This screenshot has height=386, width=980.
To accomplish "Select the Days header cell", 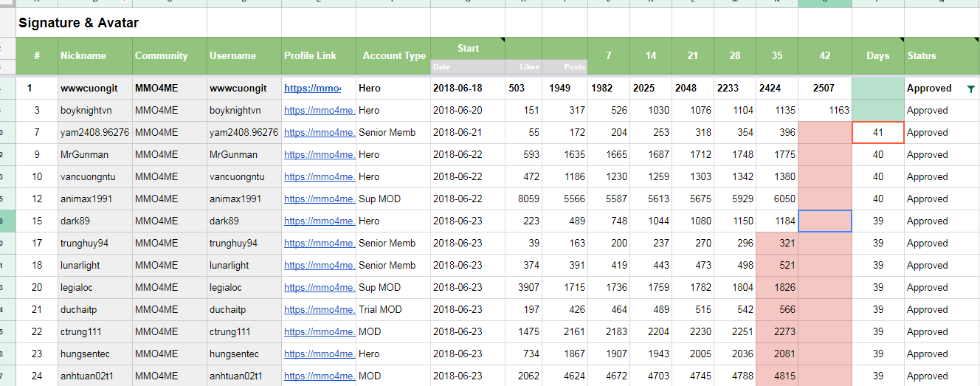I will [877, 55].
